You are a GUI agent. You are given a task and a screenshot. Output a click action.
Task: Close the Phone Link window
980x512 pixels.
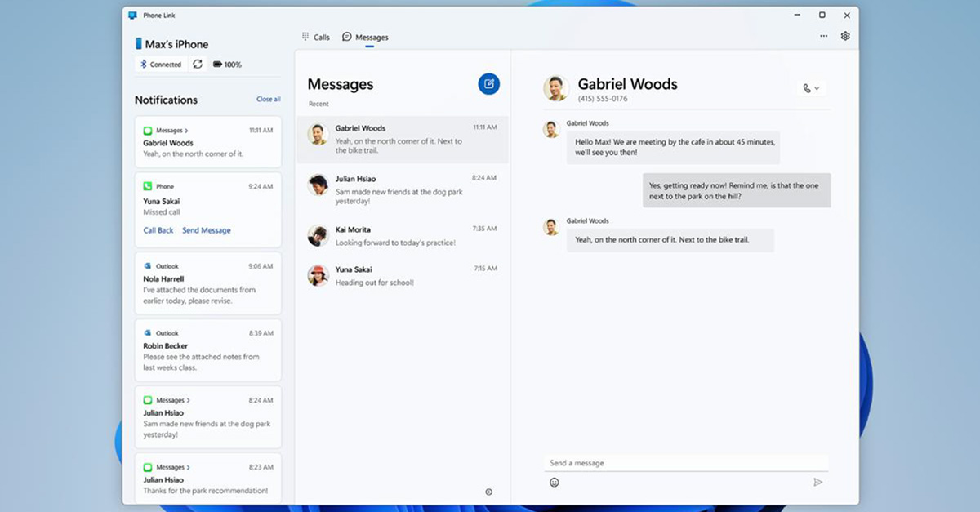click(846, 15)
